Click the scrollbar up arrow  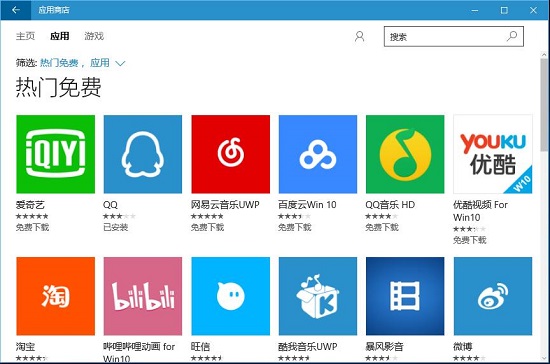(544, 55)
